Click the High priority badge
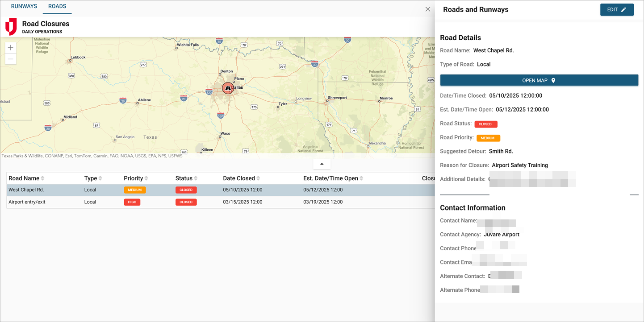 pos(132,202)
